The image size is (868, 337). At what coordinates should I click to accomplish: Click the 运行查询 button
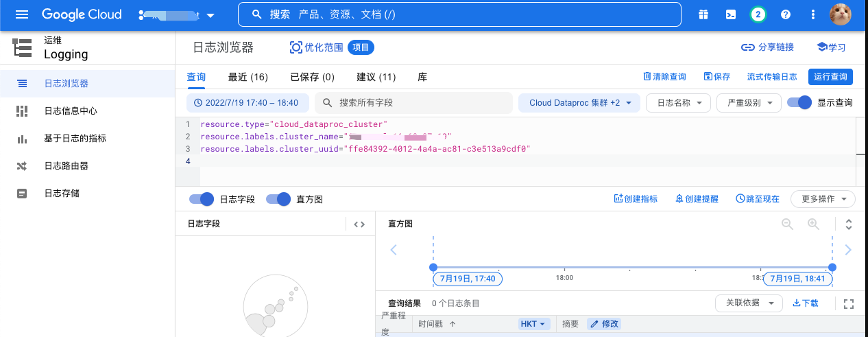tap(830, 77)
